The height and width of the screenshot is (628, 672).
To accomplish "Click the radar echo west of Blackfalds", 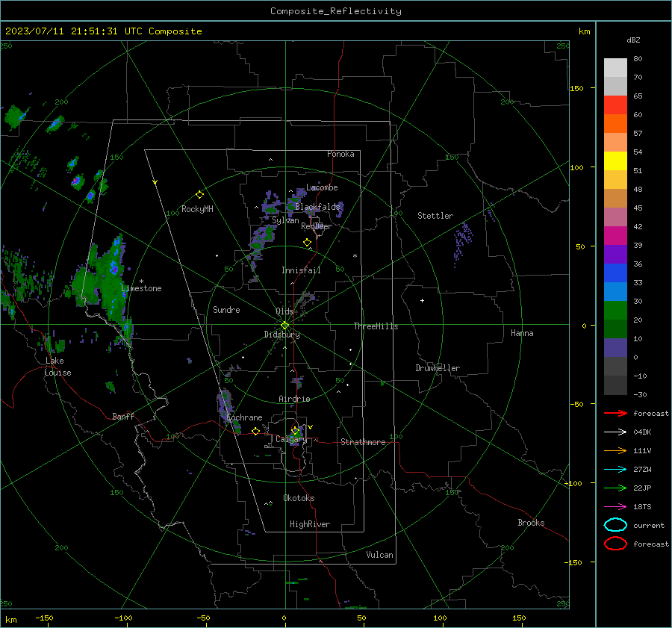I will pos(271,204).
